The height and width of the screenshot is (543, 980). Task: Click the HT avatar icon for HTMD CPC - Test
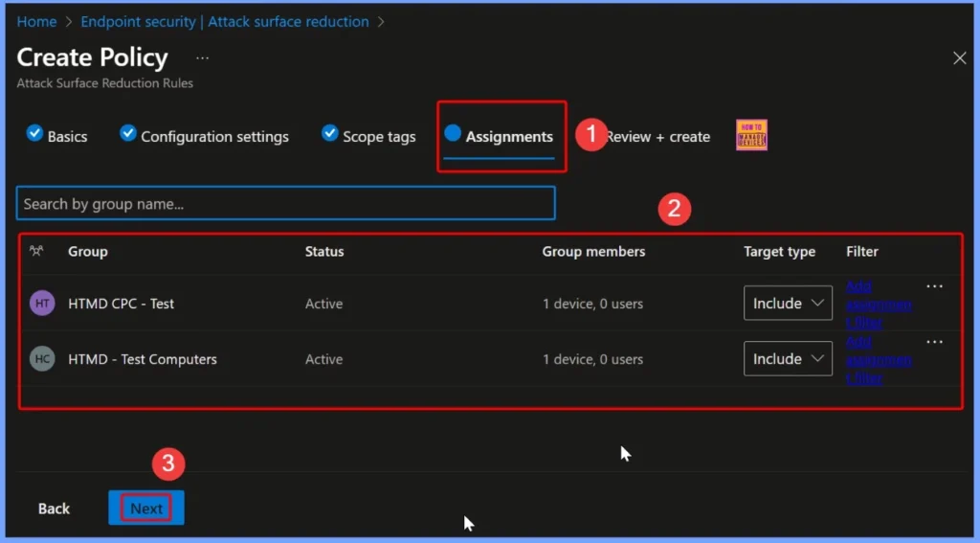42,304
